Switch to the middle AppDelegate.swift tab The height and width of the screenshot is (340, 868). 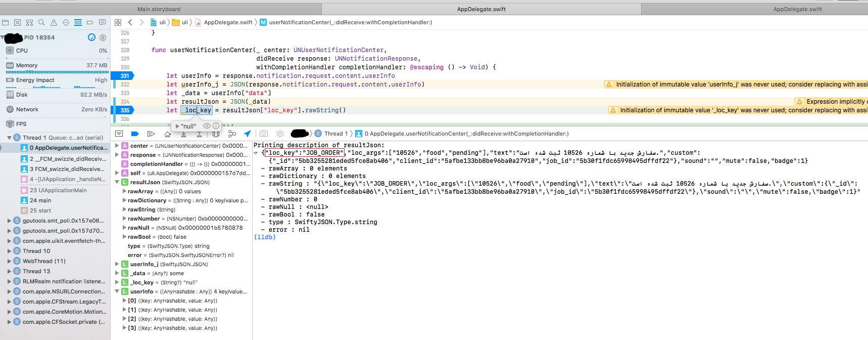tap(481, 9)
